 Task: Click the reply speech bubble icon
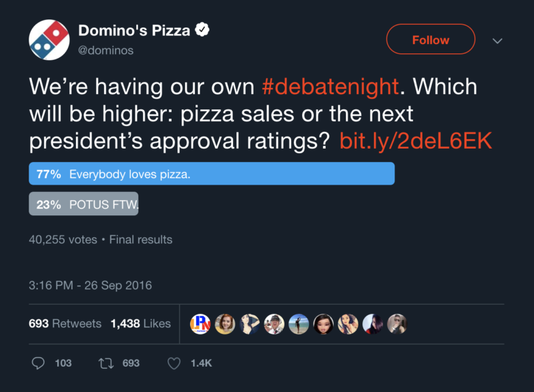point(39,363)
